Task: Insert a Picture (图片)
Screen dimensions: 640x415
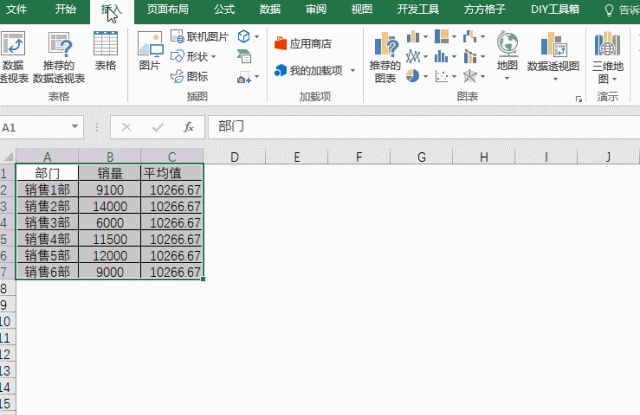Action: [x=150, y=51]
